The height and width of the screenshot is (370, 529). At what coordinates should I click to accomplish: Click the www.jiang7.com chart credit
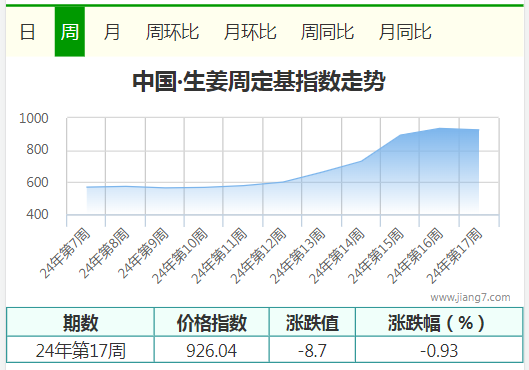[470, 297]
